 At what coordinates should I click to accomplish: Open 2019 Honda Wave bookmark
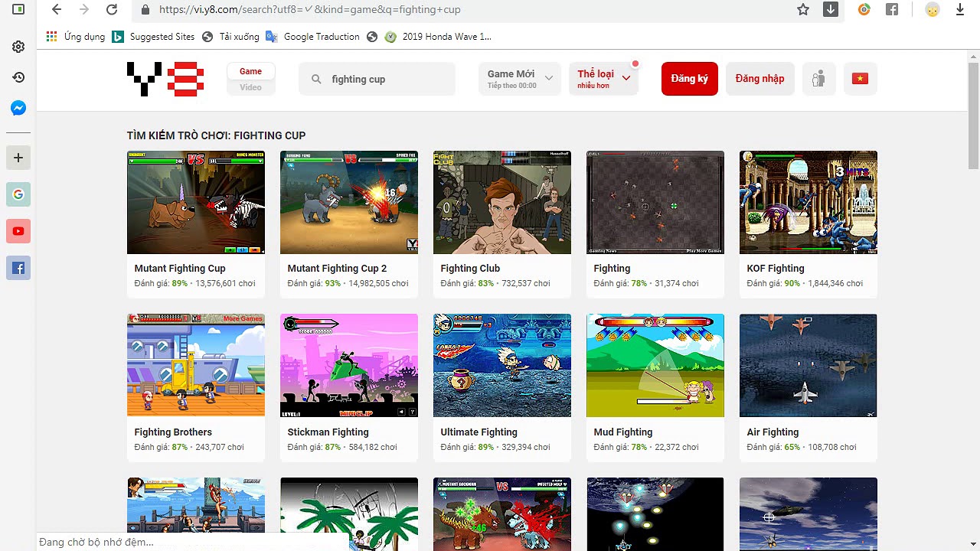coord(438,37)
